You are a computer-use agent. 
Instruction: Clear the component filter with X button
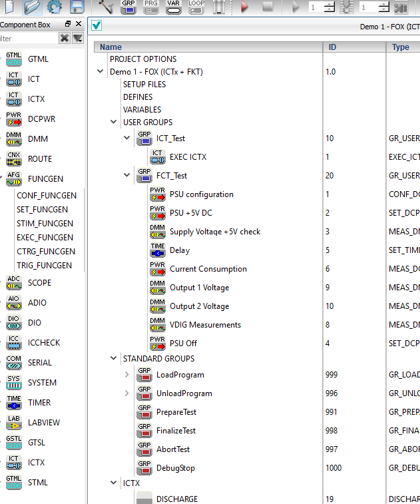65,39
